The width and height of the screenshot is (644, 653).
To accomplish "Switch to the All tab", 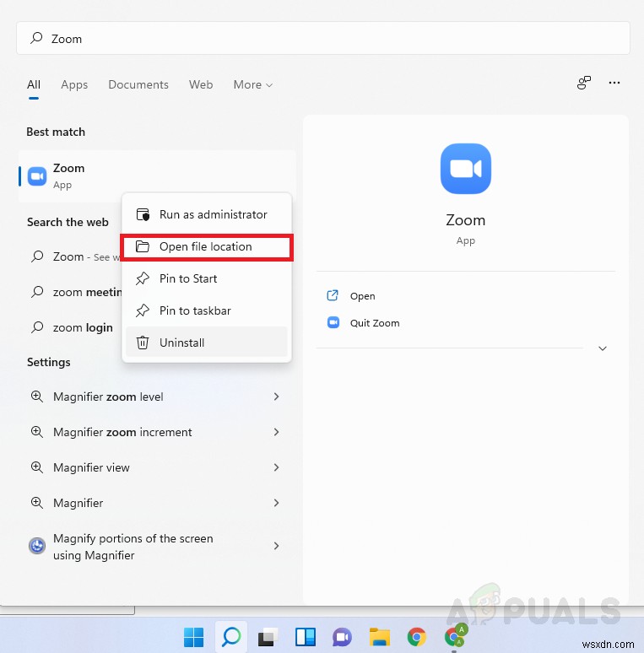I will click(34, 84).
